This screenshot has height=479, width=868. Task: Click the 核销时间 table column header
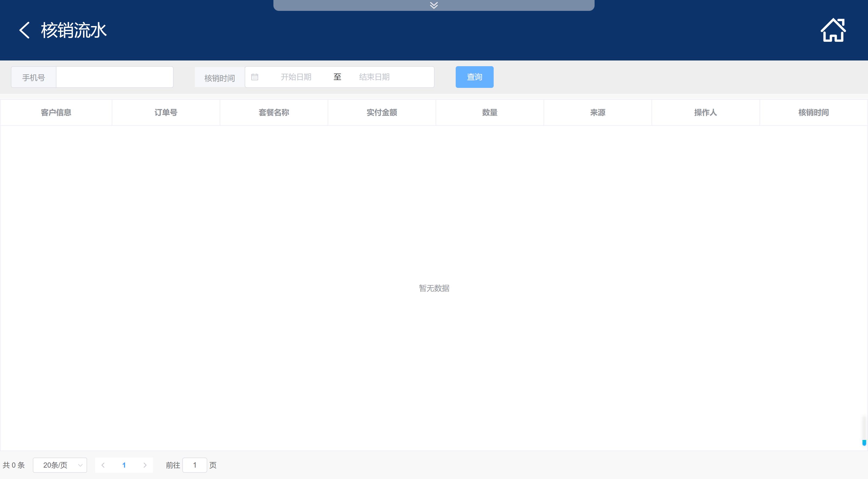click(x=813, y=113)
